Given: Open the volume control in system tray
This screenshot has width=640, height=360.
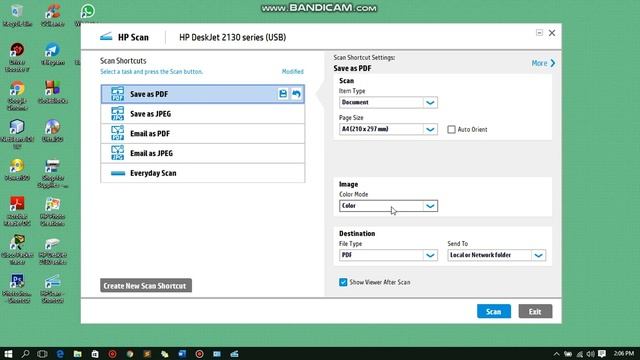Looking at the screenshot, I should click(591, 354).
